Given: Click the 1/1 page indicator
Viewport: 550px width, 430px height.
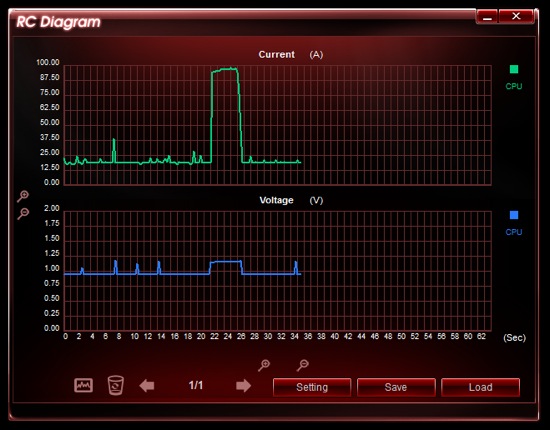Looking at the screenshot, I should pos(196,385).
